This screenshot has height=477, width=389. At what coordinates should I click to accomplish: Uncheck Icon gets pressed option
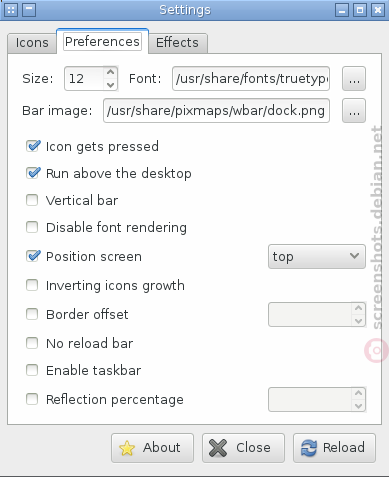[x=33, y=146]
